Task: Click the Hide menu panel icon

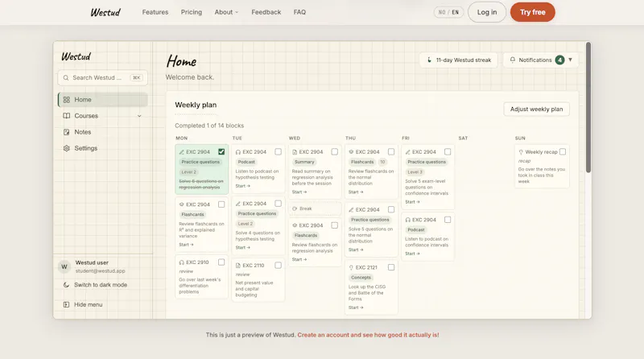Action: coord(66,304)
